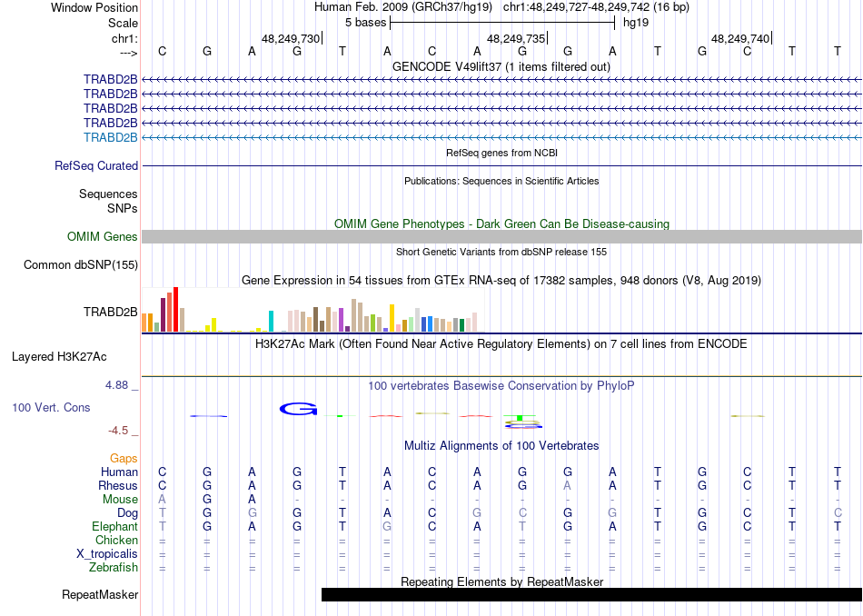Open 'RefSeq genes from NCBI' track title
This screenshot has width=863, height=616.
pyautogui.click(x=501, y=153)
